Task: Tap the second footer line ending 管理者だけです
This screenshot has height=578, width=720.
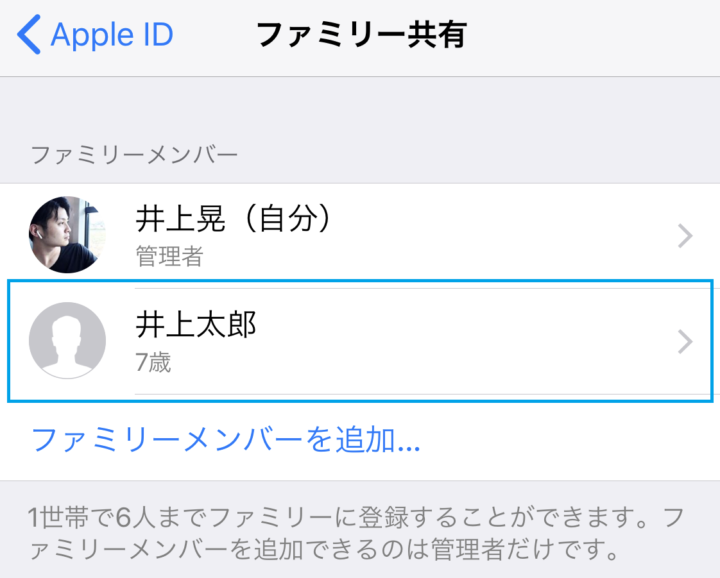Action: pos(325,549)
